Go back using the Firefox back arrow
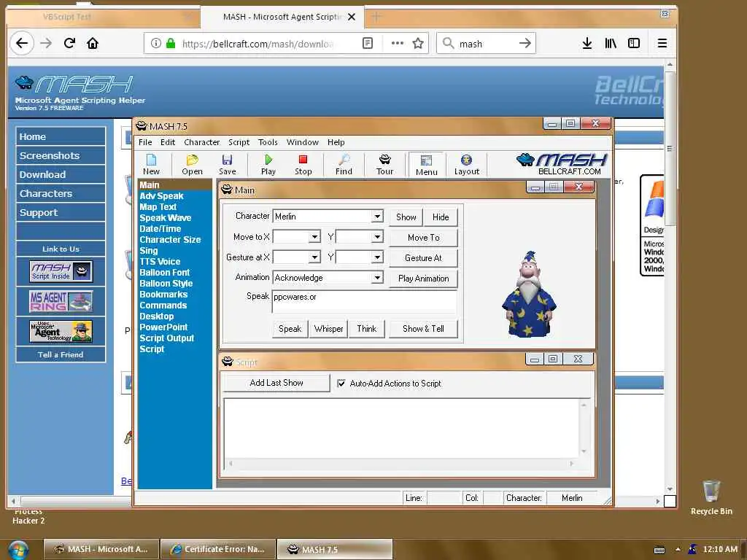747x560 pixels. point(22,43)
